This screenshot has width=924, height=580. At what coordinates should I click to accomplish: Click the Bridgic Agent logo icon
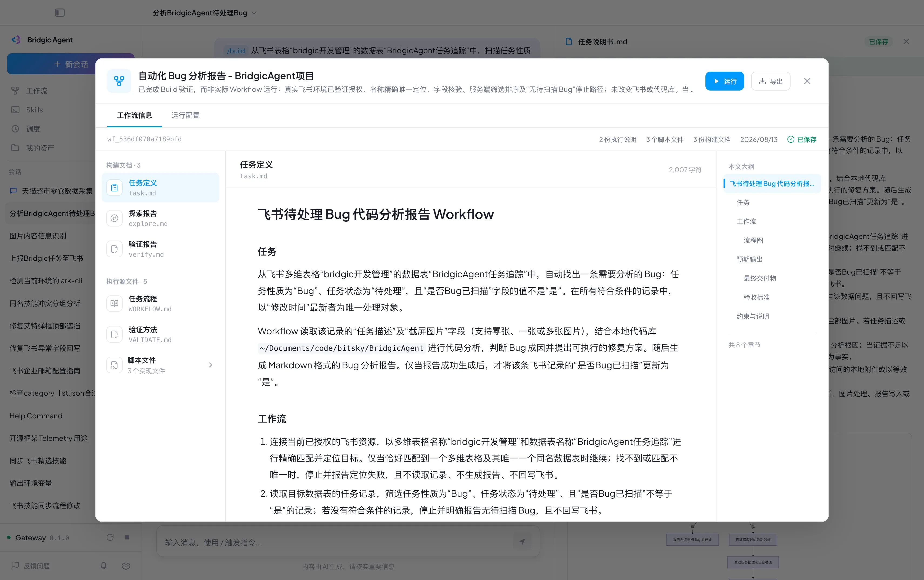point(16,40)
